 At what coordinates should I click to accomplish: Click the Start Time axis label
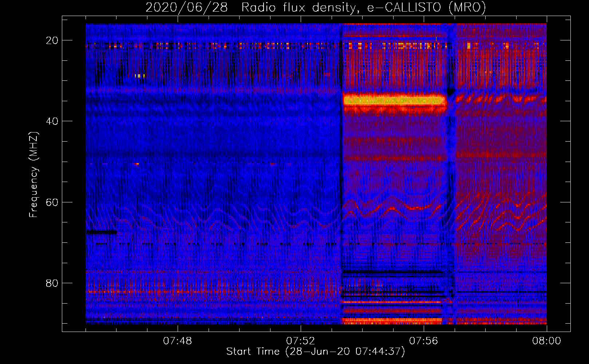point(316,352)
